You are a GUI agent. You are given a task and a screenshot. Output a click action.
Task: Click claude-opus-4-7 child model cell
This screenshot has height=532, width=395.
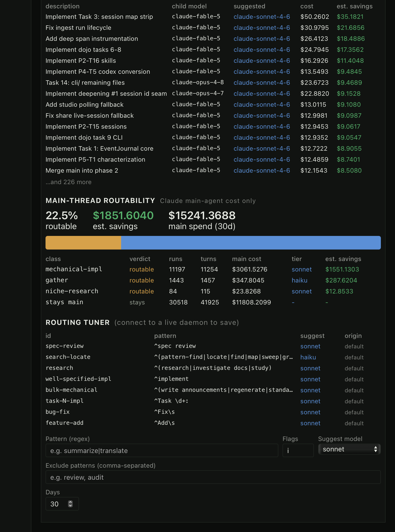[x=198, y=93]
